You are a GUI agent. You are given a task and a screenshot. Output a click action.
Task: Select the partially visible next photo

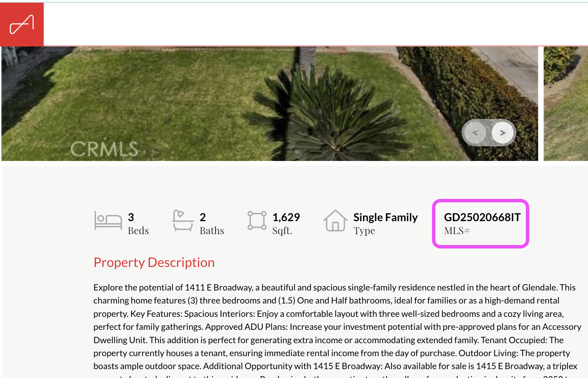[x=565, y=103]
